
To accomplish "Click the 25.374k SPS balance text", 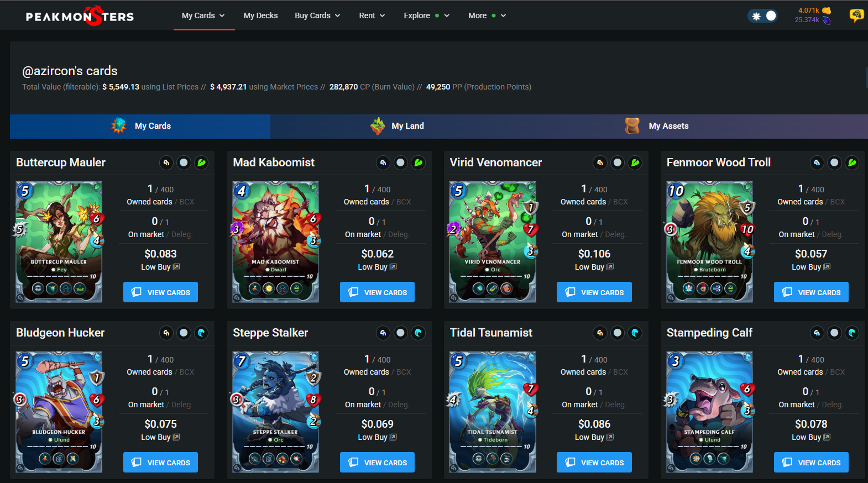I will [x=807, y=20].
